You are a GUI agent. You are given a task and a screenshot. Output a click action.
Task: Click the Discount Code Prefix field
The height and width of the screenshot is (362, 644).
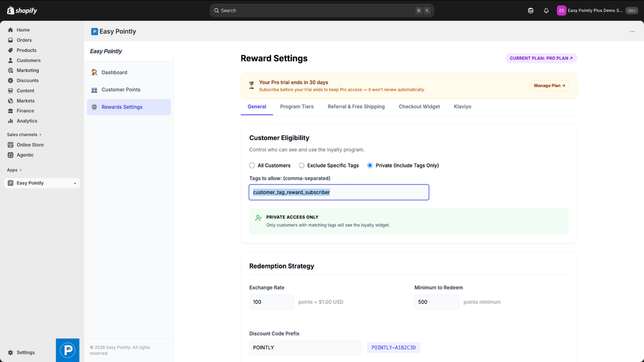click(305, 348)
